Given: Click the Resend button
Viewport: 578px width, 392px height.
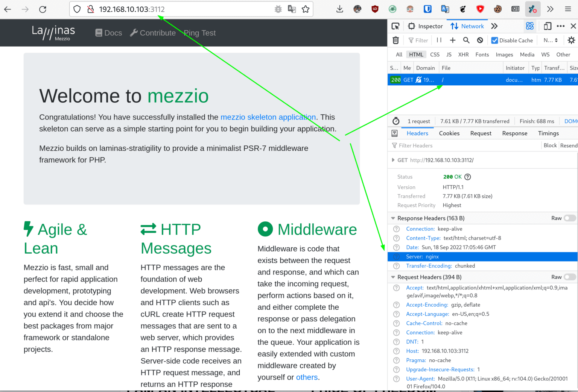Looking at the screenshot, I should pyautogui.click(x=569, y=145).
